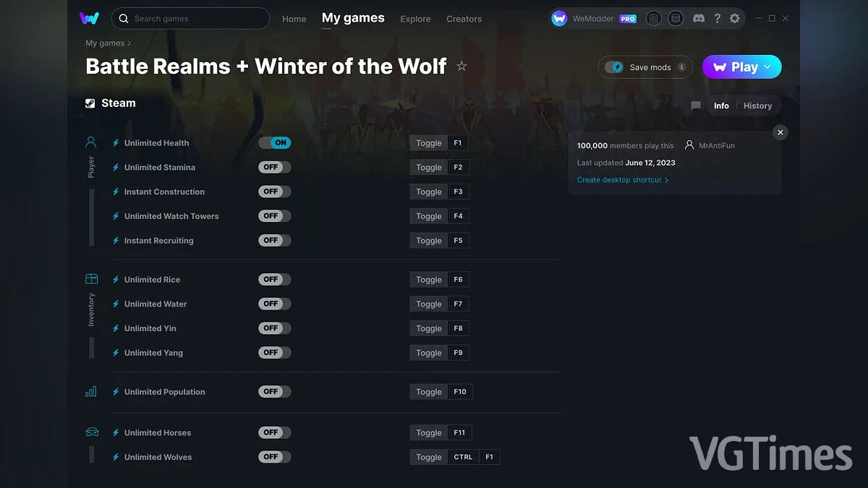The width and height of the screenshot is (868, 488).
Task: Click the My games breadcrumb link
Action: click(x=105, y=43)
